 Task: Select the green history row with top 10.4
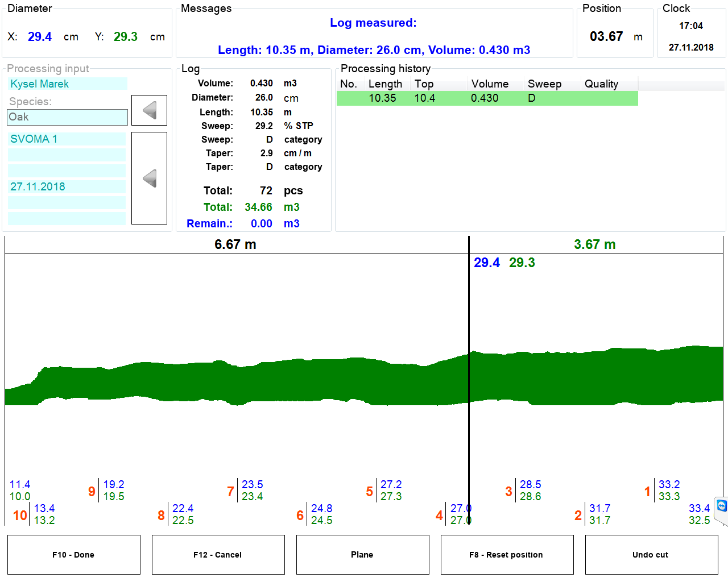pyautogui.click(x=487, y=98)
